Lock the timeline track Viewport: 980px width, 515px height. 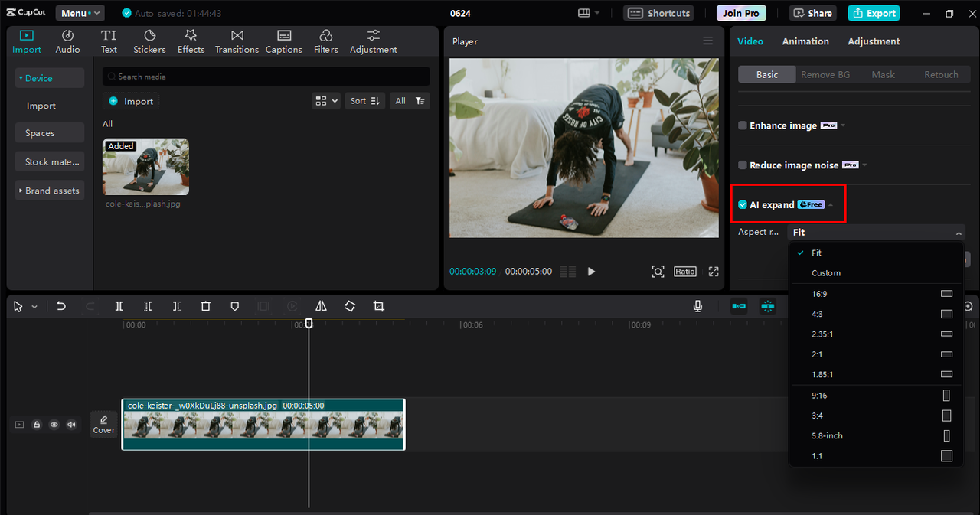[x=37, y=425]
